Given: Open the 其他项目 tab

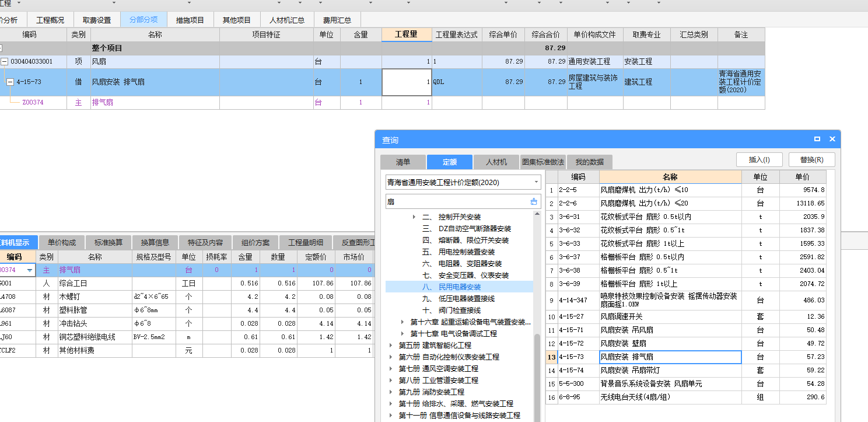Looking at the screenshot, I should (x=237, y=20).
